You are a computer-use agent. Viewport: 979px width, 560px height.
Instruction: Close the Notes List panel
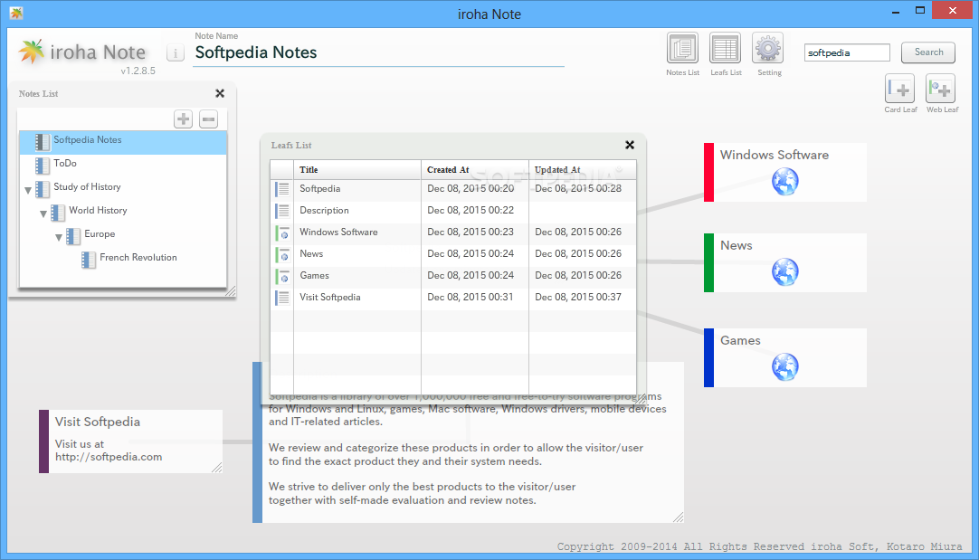click(220, 93)
